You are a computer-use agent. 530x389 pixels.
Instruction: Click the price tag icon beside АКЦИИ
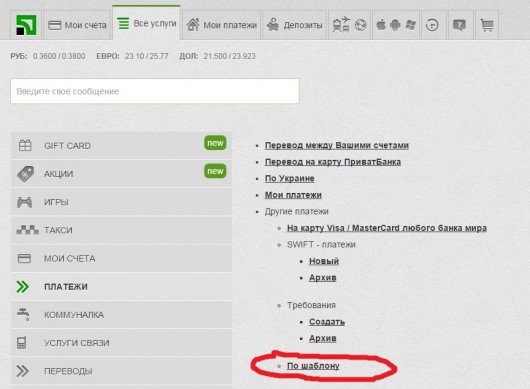coord(25,174)
